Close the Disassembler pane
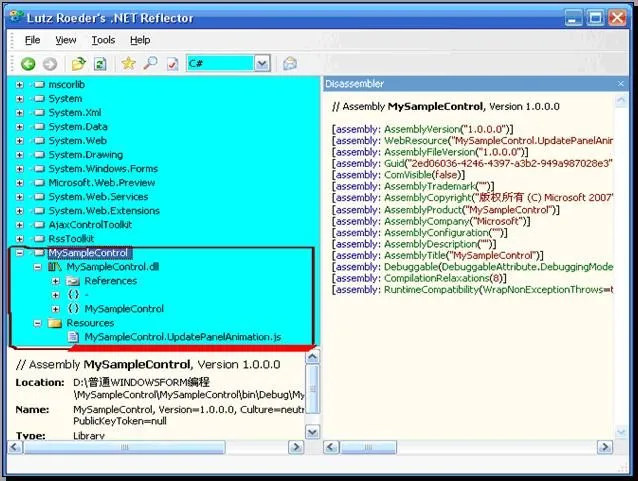638x481 pixels. click(x=621, y=84)
